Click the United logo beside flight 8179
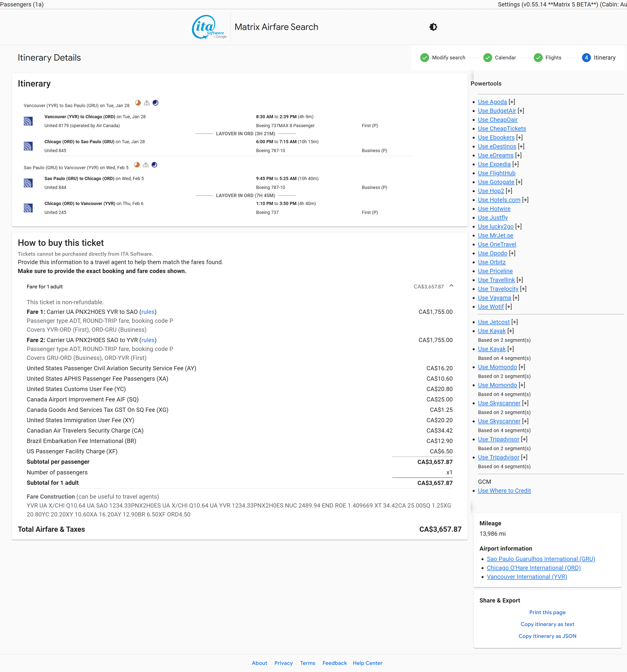 [28, 121]
